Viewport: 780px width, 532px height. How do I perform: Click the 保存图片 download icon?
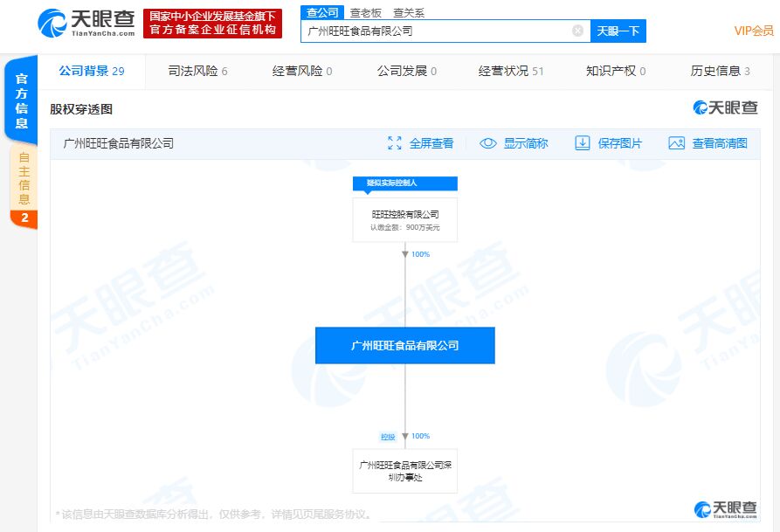pyautogui.click(x=583, y=143)
